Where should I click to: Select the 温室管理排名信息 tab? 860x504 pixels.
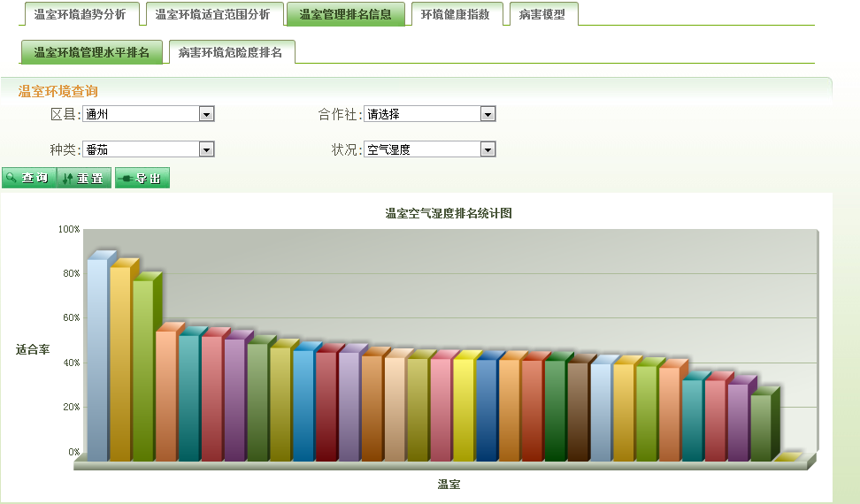point(345,15)
